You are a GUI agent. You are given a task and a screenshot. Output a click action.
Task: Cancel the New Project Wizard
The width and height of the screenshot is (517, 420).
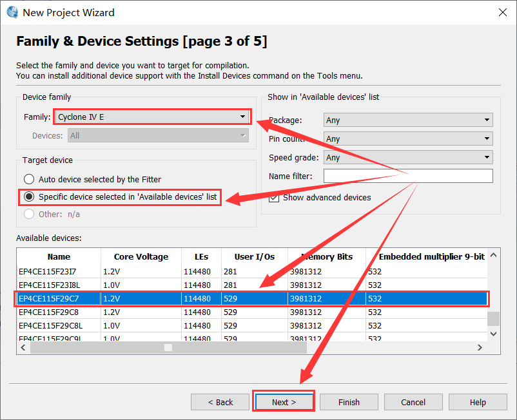413,402
